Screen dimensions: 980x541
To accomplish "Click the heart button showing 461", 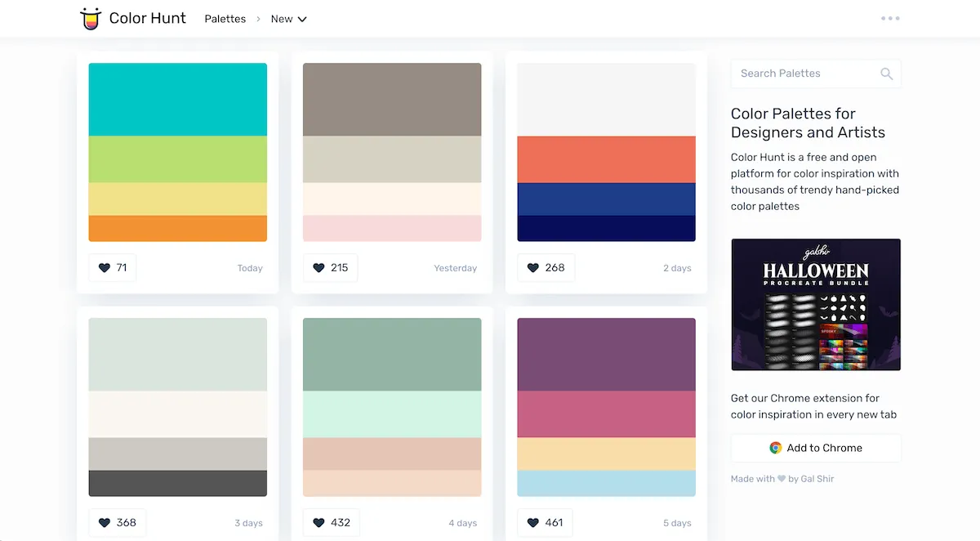I will (x=545, y=522).
